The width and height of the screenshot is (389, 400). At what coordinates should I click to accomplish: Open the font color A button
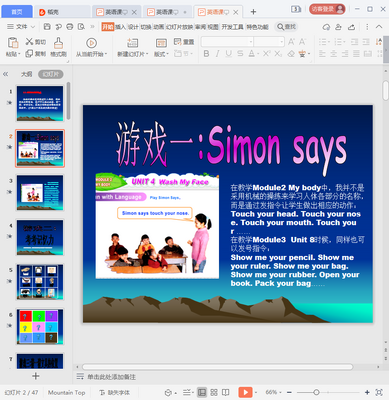click(252, 53)
